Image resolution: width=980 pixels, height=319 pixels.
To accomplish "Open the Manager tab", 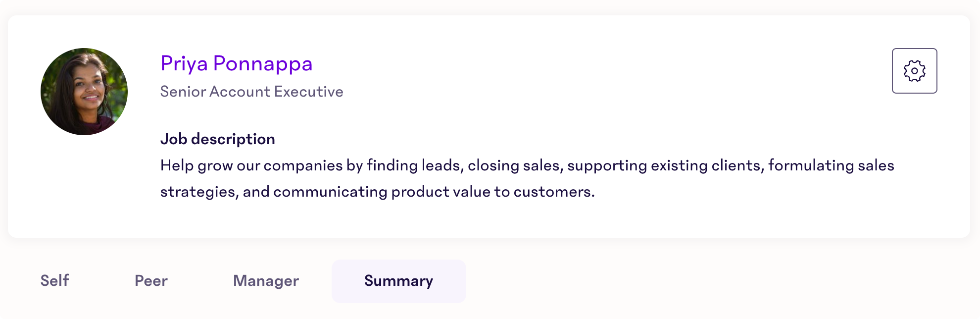I will 266,281.
